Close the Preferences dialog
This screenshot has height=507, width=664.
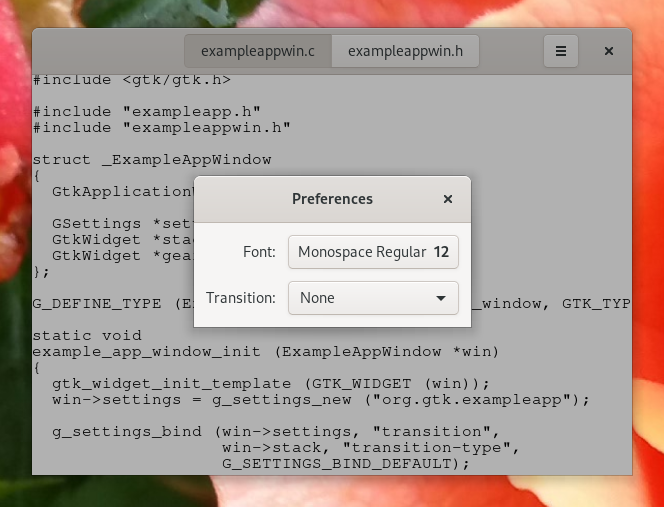[448, 199]
